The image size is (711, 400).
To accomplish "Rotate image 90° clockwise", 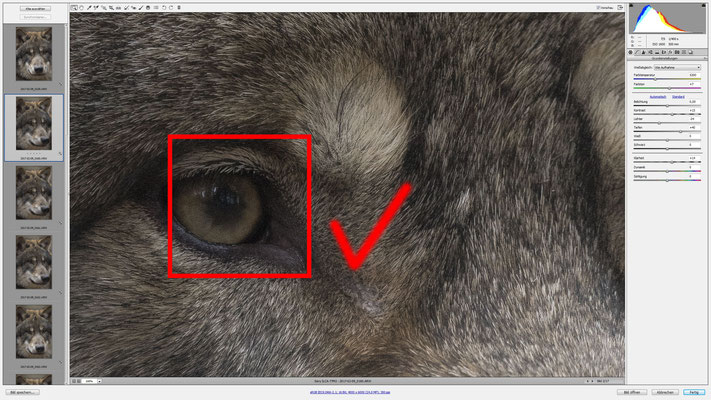I will pyautogui.click(x=171, y=8).
